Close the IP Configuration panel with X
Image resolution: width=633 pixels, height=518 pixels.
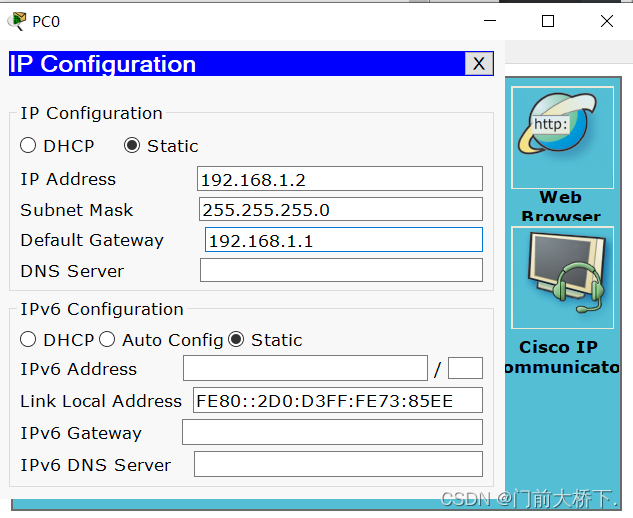click(479, 63)
